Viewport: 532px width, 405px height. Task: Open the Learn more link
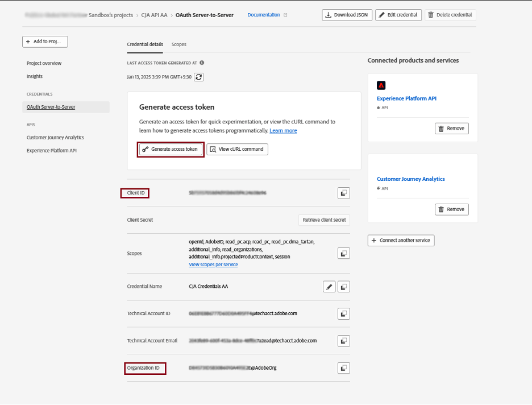(x=282, y=130)
